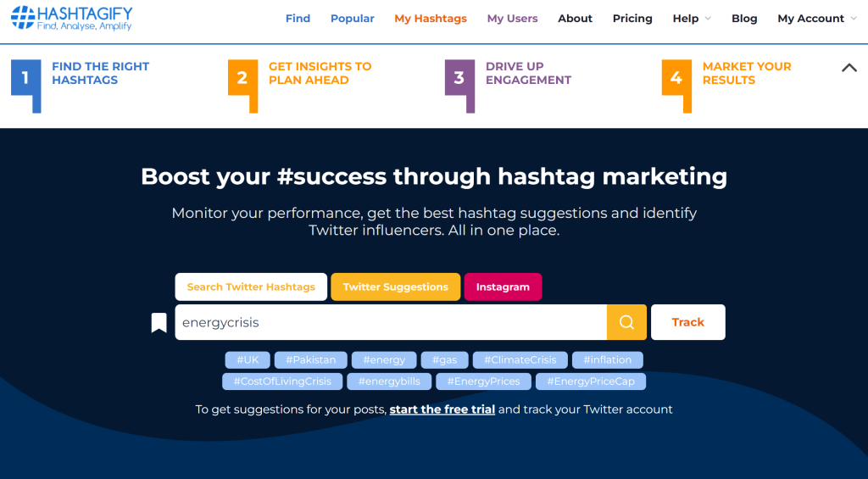Click the purple step 3 flag icon

(460, 86)
